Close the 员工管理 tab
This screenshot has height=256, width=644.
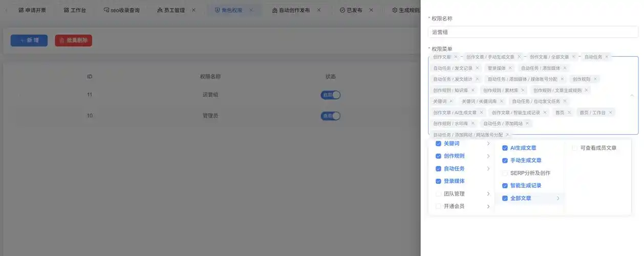tap(194, 10)
